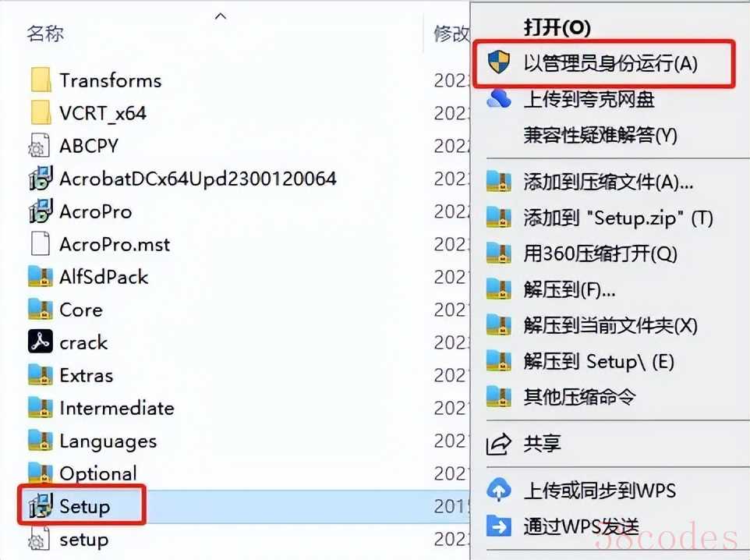
Task: Click the Quark cloud upload icon
Action: click(498, 98)
